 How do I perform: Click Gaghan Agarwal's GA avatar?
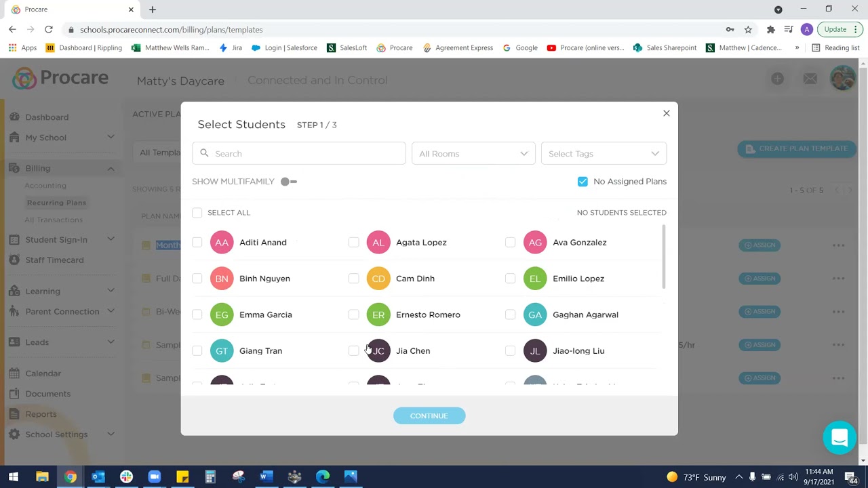coord(535,314)
